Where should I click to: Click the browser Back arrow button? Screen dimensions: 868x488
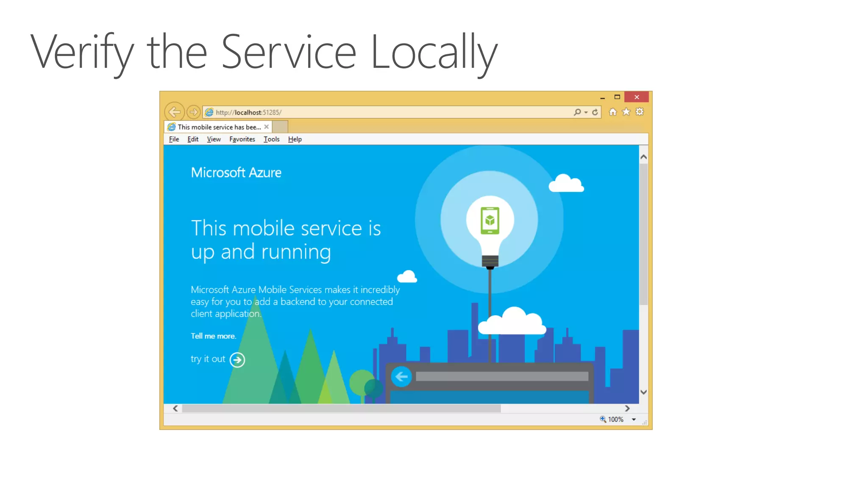[x=174, y=112]
